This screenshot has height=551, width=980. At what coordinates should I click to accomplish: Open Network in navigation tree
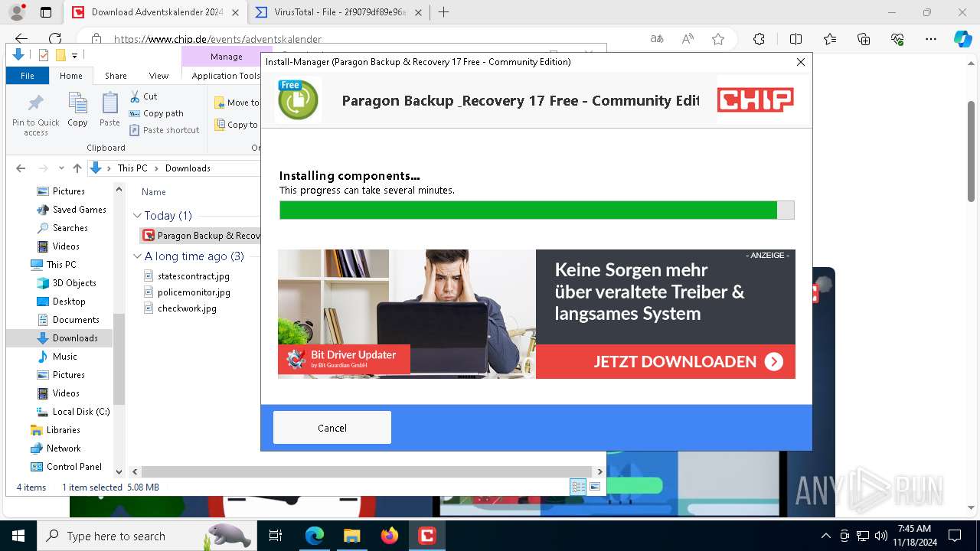[x=55, y=448]
